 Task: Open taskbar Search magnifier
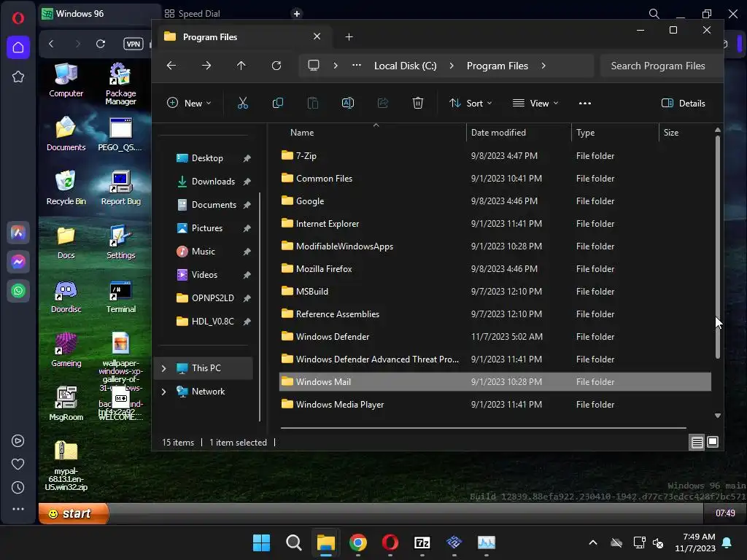293,542
